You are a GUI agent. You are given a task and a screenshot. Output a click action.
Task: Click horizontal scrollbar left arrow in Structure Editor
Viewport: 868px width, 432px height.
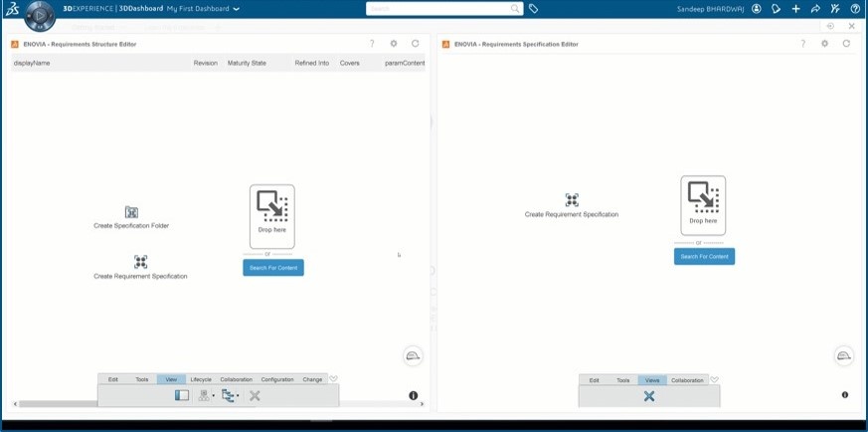pos(16,404)
